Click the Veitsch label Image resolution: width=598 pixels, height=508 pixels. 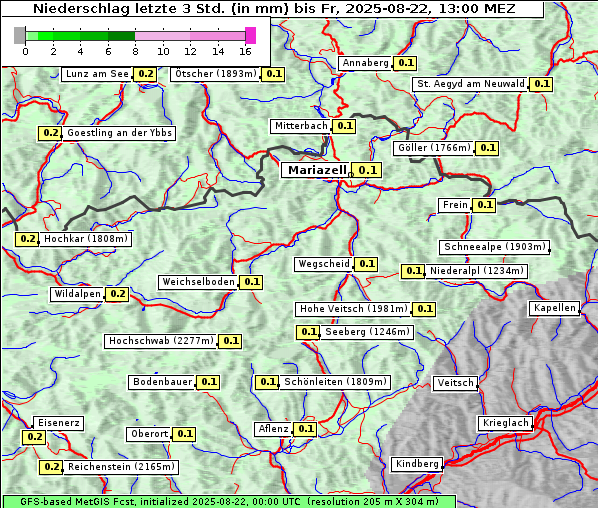pyautogui.click(x=455, y=383)
